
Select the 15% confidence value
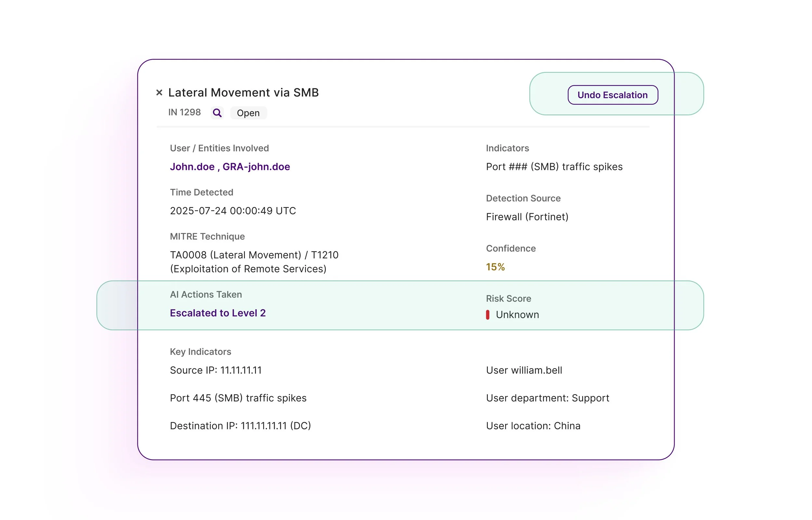(x=495, y=267)
